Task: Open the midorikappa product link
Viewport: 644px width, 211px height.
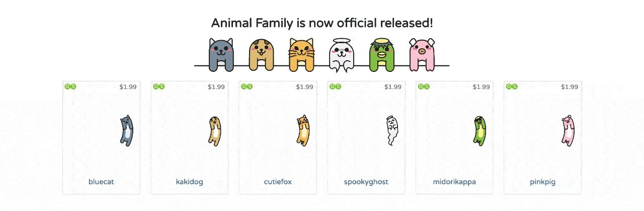Action: click(454, 182)
